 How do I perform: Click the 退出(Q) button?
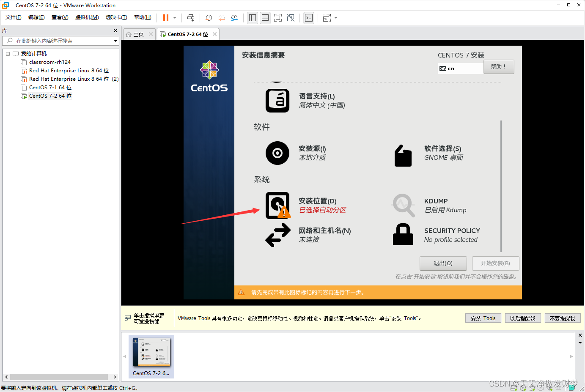[443, 263]
